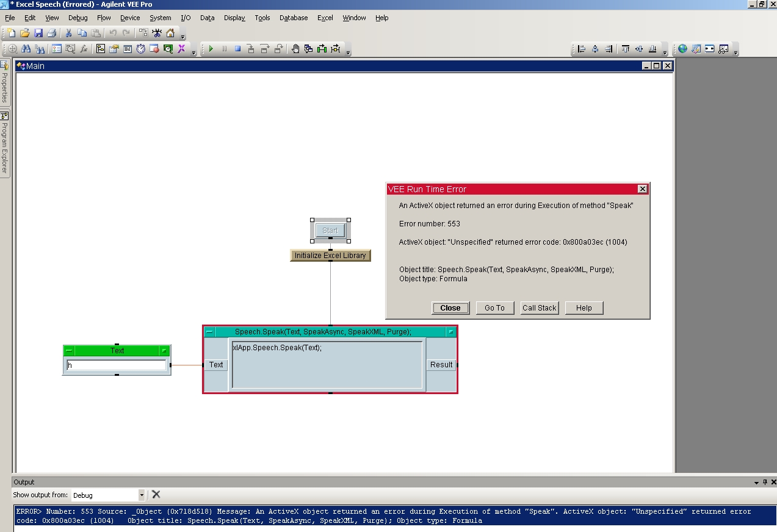Viewport: 777px width, 532px height.
Task: Click the globe icon in right toolbar
Action: pyautogui.click(x=682, y=49)
